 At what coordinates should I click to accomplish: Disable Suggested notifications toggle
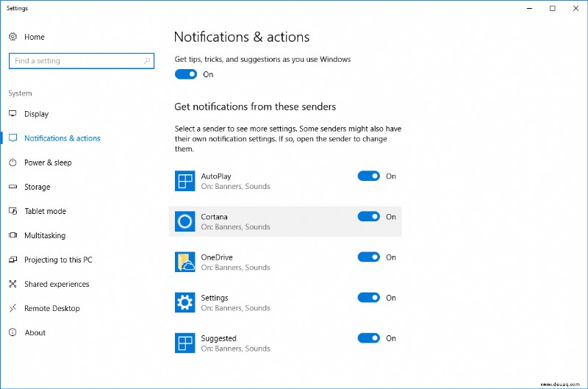[369, 338]
